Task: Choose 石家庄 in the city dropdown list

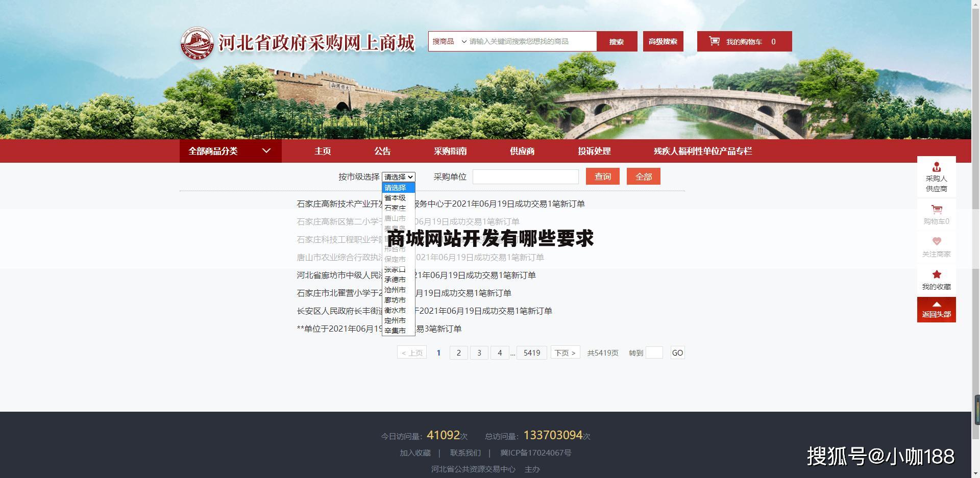Action: (398, 208)
